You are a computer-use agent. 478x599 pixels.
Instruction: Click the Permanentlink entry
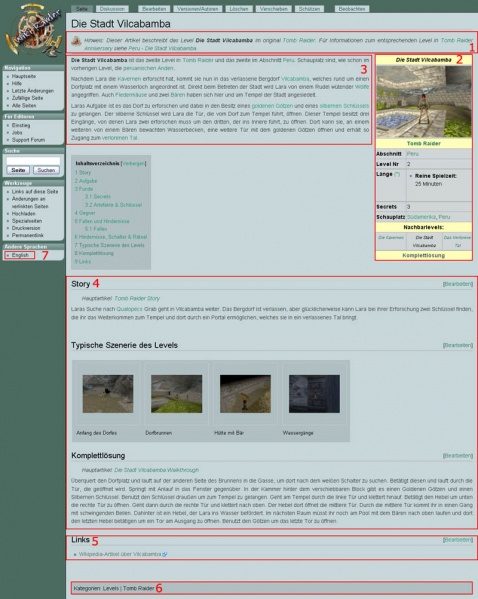(28, 235)
